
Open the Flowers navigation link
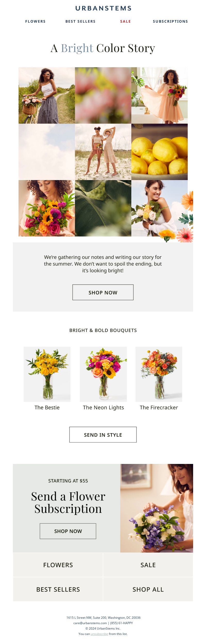tap(35, 21)
